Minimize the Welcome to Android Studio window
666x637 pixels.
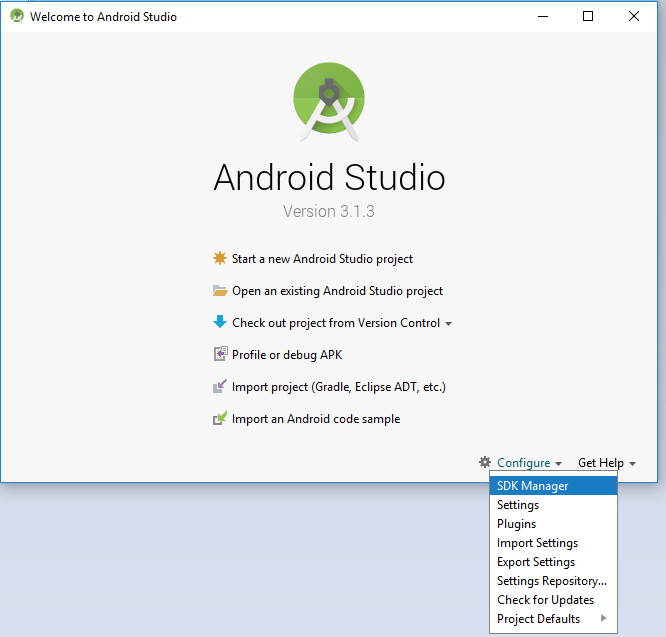(x=543, y=17)
